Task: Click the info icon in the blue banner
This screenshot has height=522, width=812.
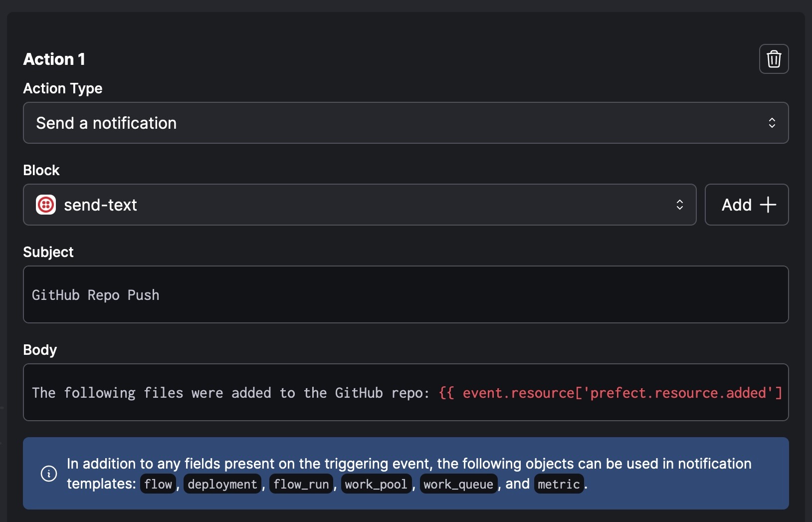Action: pyautogui.click(x=48, y=473)
